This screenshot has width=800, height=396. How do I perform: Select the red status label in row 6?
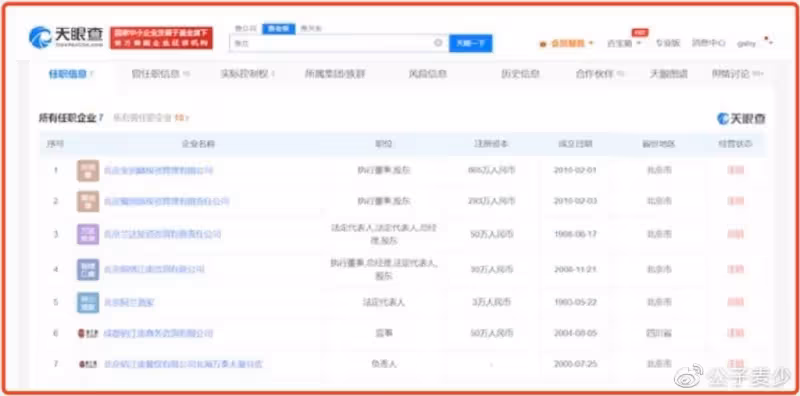[735, 333]
